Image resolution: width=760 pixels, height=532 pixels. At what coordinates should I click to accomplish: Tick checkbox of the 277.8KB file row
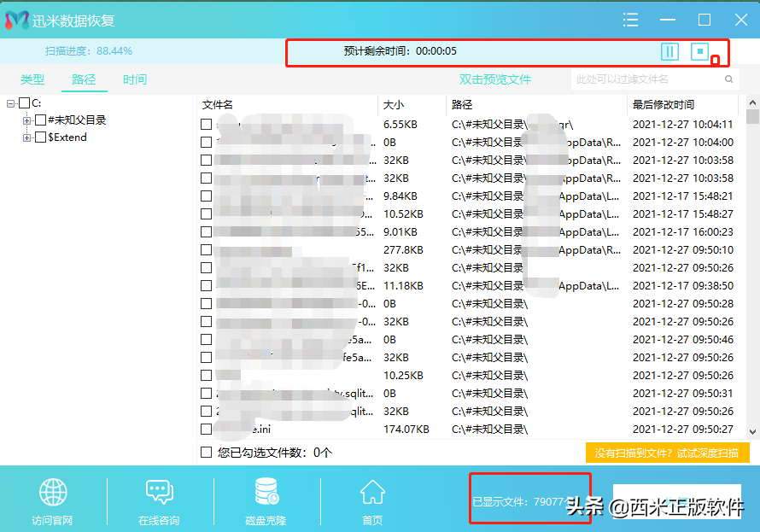[206, 249]
